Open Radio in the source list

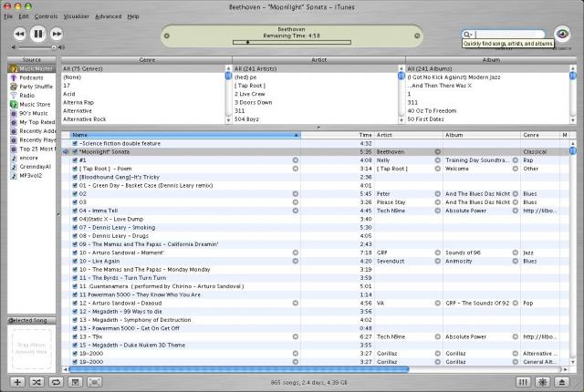32,96
